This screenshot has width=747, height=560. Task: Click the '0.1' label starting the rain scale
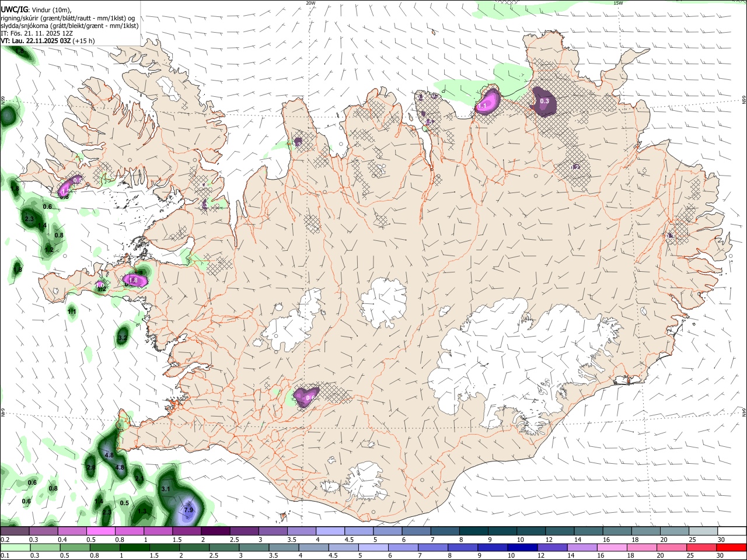click(5, 555)
